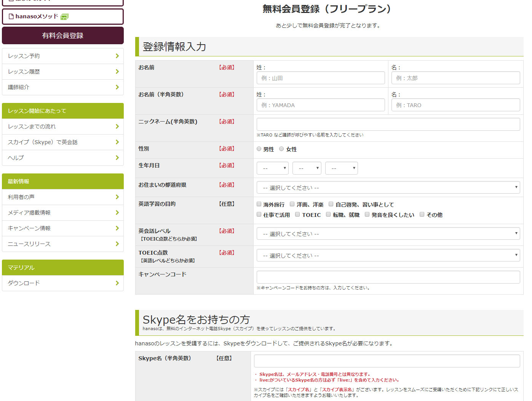Click the chevron arrow next to レッスン予約
Viewport: 532px width, 401px height.
pos(117,56)
